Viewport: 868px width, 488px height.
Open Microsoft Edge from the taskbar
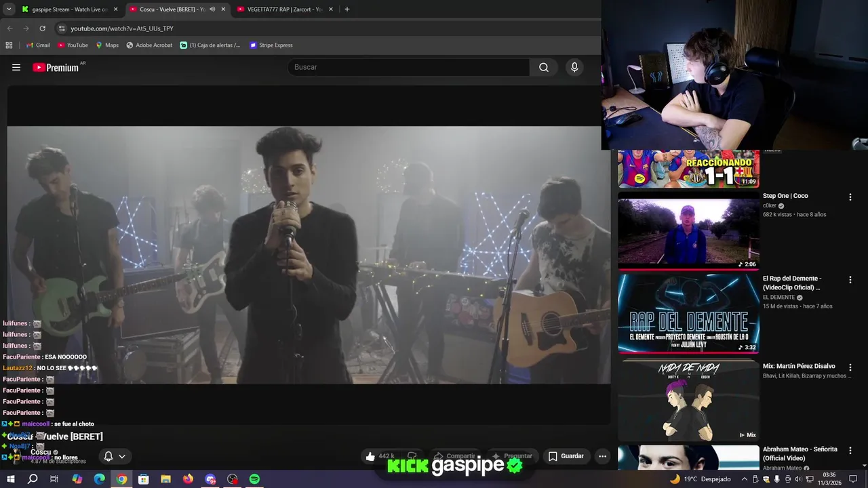coord(99,479)
